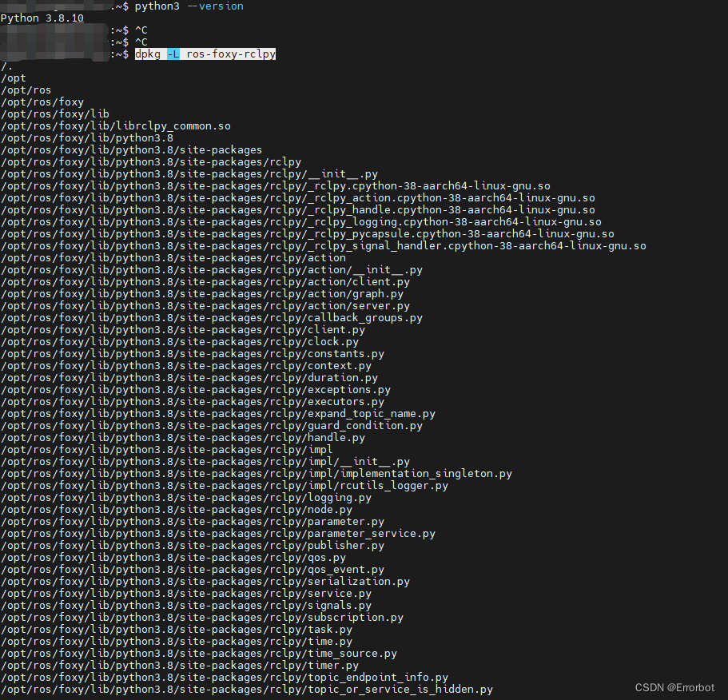Select the librclpy_common.so path line
The image size is (728, 700).
click(x=116, y=125)
